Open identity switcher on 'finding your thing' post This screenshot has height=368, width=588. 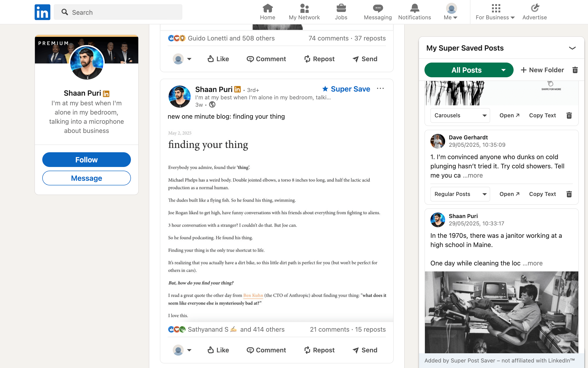182,350
